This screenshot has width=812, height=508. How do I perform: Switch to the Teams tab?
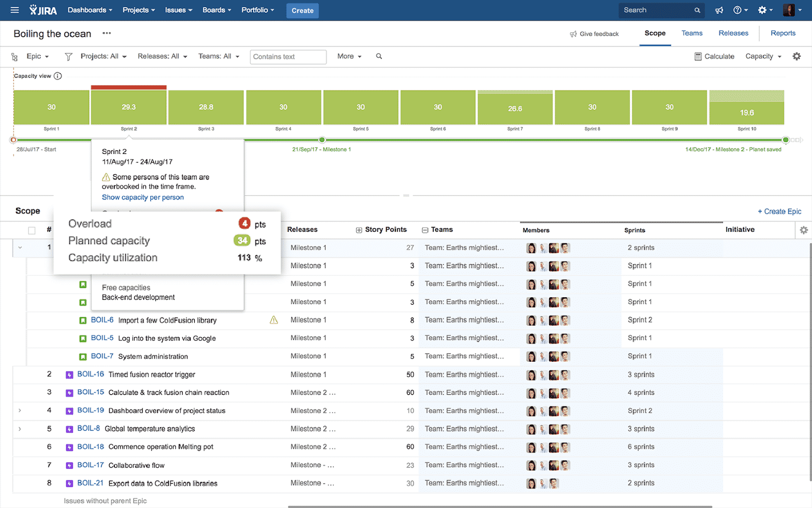(692, 33)
